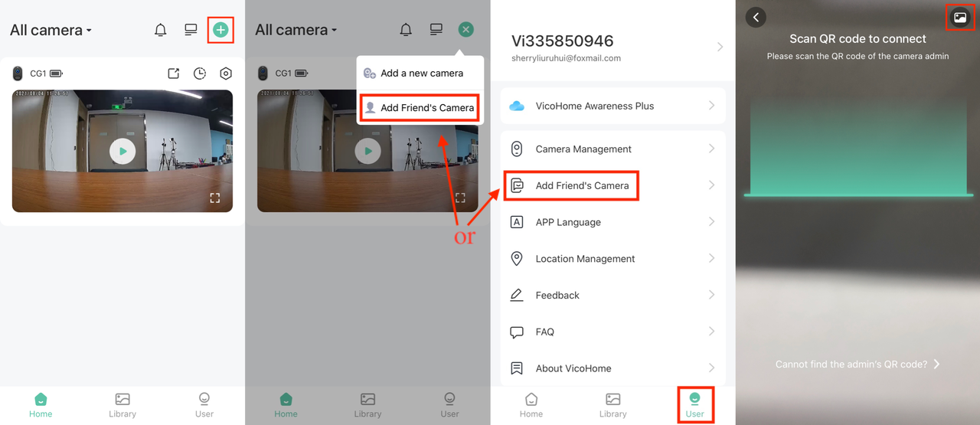This screenshot has width=980, height=425.
Task: Click the CG1 battery indicator on the undimmed home screen
Action: point(57,74)
